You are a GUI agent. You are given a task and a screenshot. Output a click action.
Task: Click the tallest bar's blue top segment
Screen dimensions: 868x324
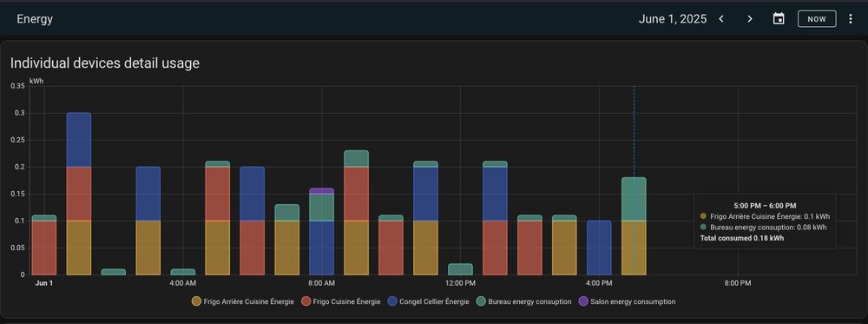(79, 140)
